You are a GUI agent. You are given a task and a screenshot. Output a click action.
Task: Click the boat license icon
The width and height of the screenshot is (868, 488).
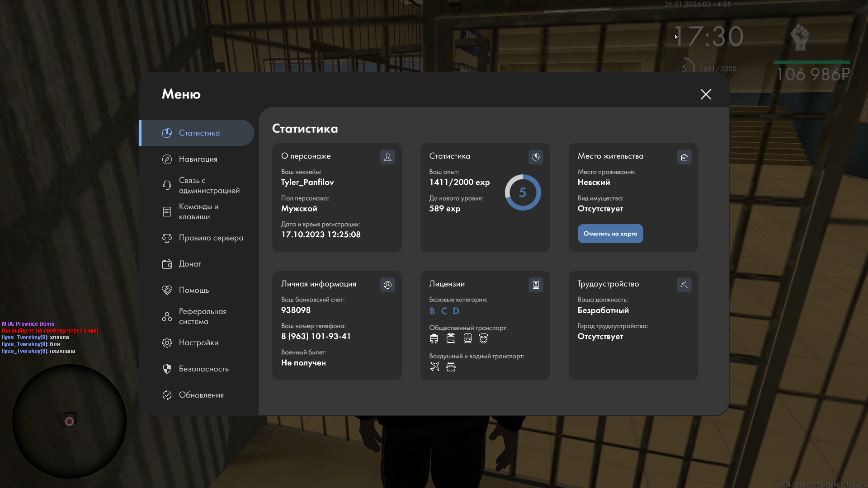[x=451, y=366]
